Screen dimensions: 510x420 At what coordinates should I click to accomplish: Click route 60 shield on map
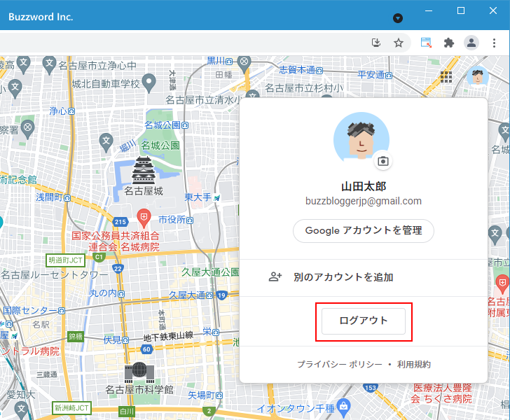click(x=146, y=349)
